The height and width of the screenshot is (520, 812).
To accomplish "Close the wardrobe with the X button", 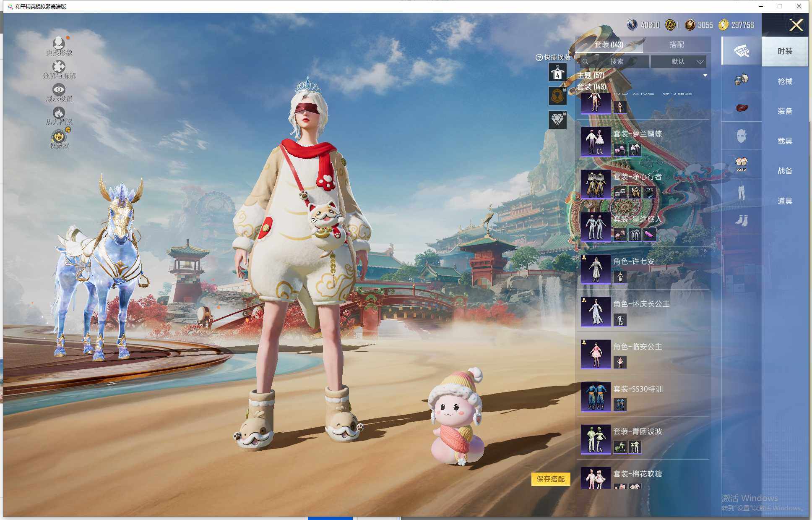I will (x=796, y=25).
